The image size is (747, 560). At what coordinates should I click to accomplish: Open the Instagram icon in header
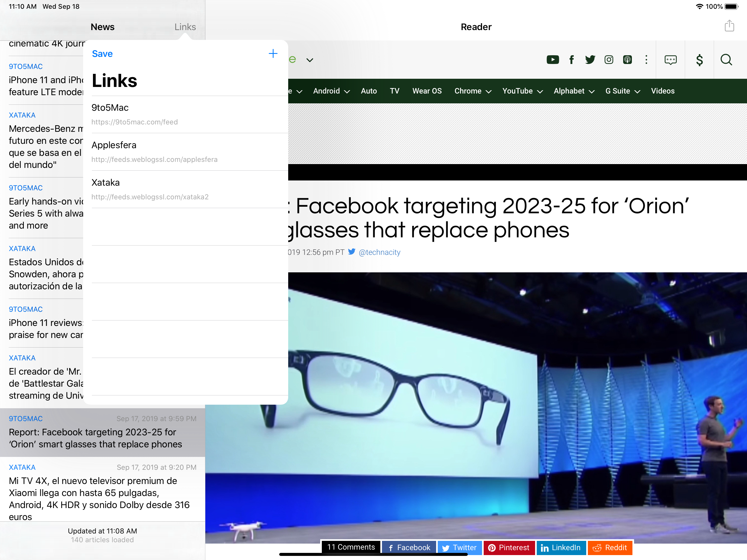point(609,60)
